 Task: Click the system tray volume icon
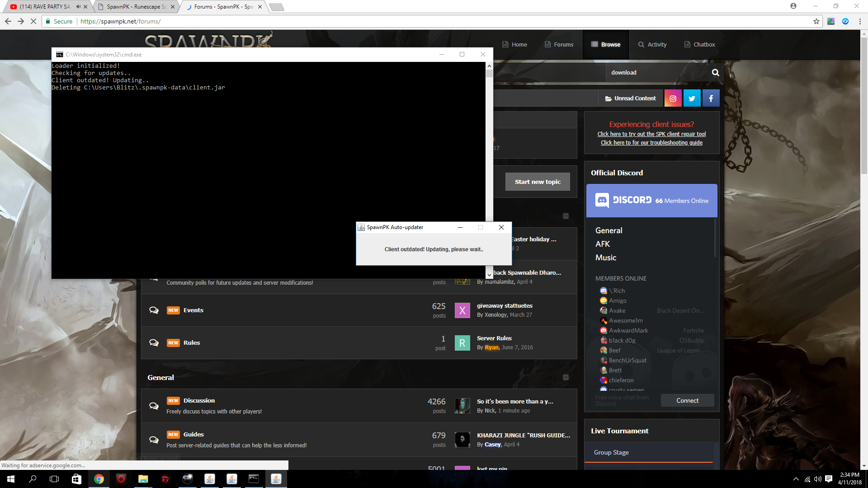[818, 479]
